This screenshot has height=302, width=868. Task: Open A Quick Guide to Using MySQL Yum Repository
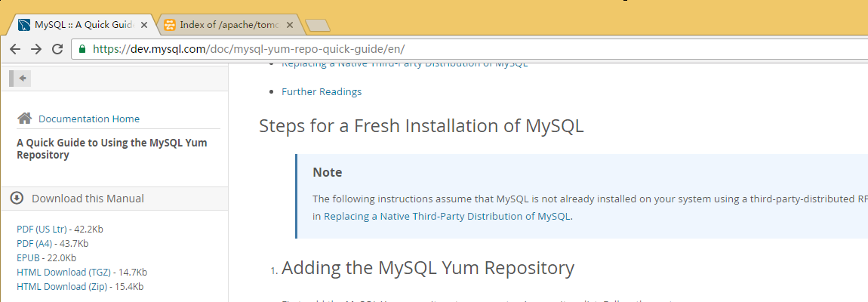[x=112, y=149]
